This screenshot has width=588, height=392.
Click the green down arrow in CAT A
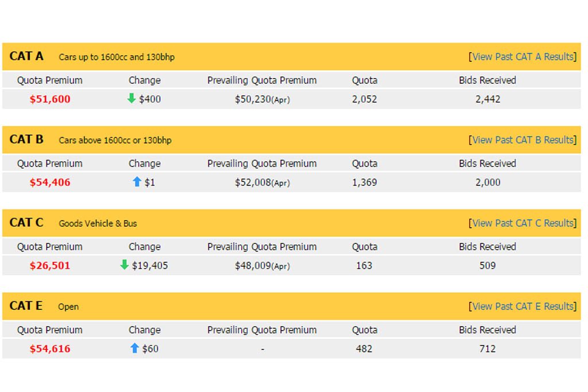click(131, 99)
